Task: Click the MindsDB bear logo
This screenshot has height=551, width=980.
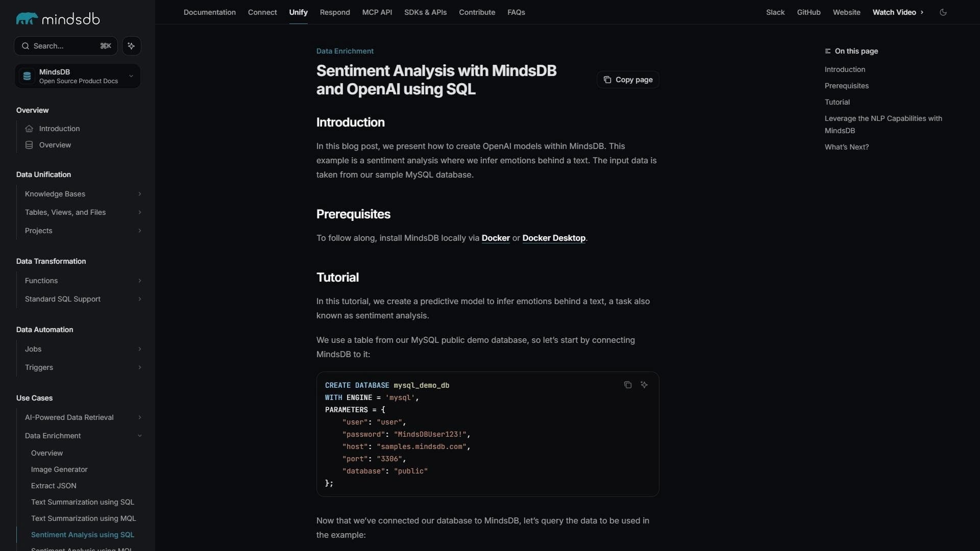Action: [27, 19]
